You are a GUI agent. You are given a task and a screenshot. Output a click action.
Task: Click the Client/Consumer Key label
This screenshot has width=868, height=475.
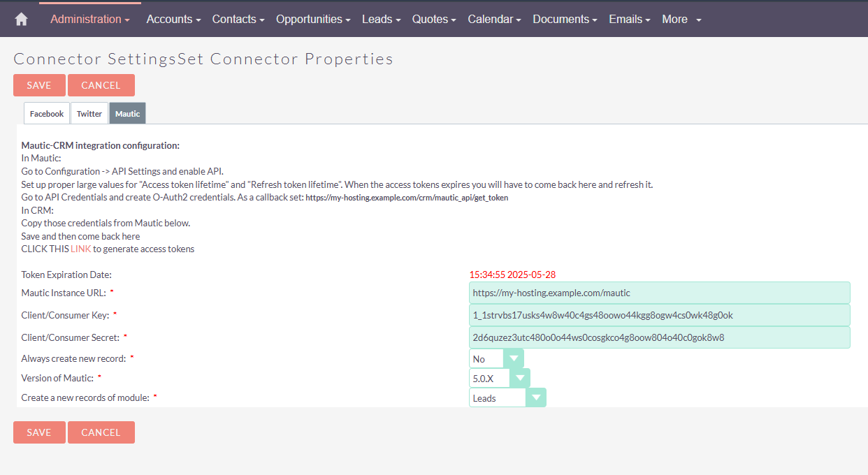pyautogui.click(x=66, y=315)
